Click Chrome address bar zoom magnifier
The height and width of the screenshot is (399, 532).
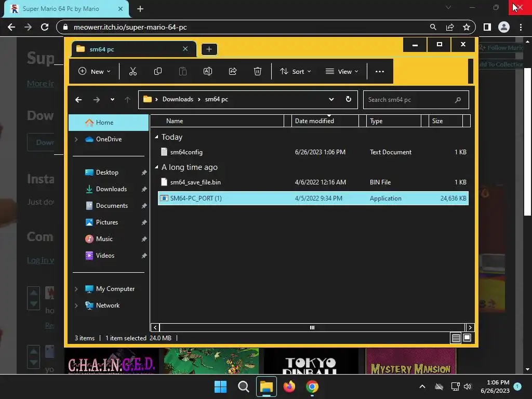433,27
